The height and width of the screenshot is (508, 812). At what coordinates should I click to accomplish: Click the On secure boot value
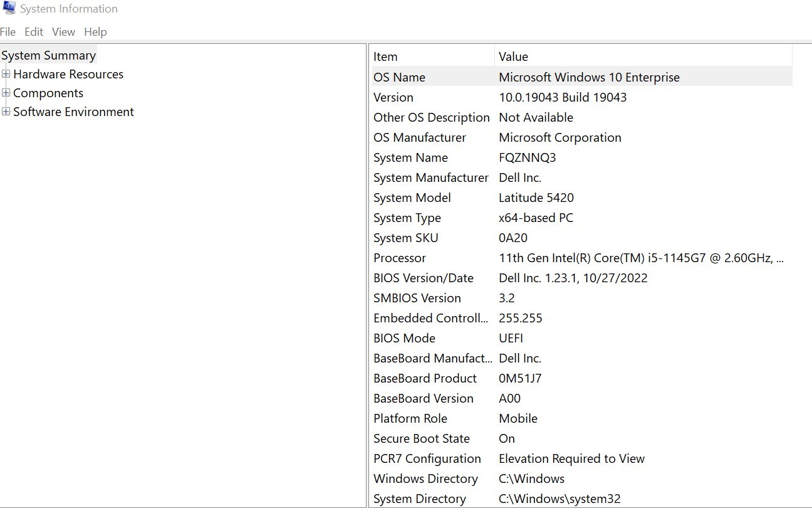pos(507,438)
